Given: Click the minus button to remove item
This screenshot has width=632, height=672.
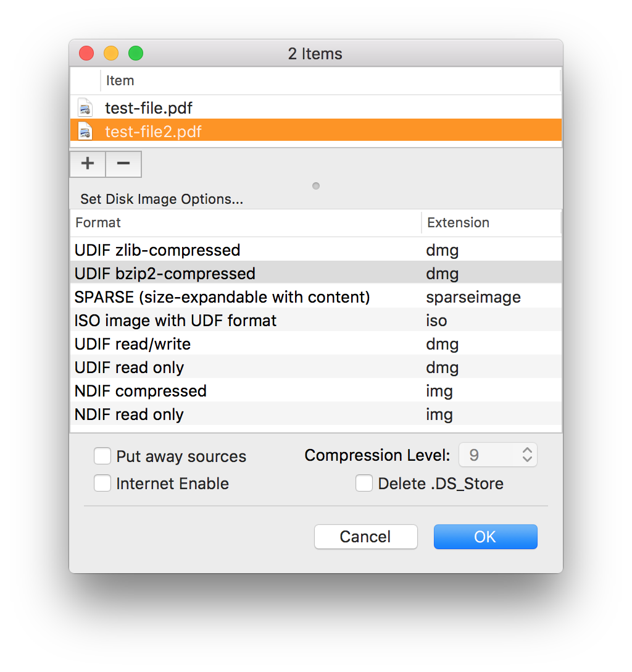Looking at the screenshot, I should pos(123,164).
